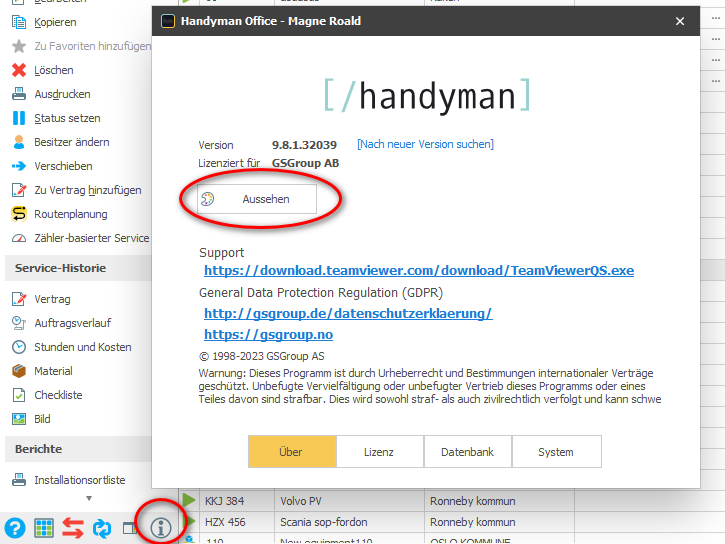
Task: Click the window layout icon in bottom toolbar
Action: tap(129, 528)
